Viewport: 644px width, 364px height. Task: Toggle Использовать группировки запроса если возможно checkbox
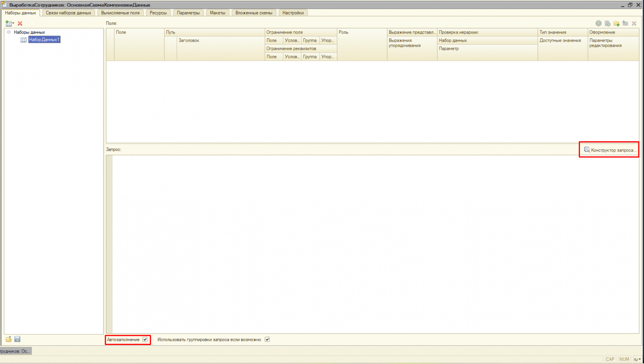click(267, 340)
